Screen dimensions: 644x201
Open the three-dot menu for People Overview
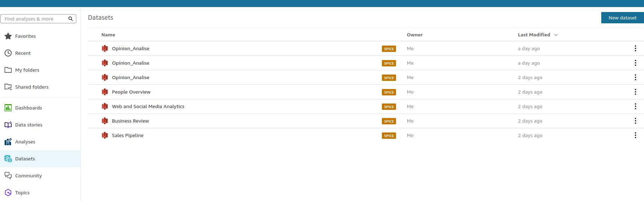coord(635,92)
